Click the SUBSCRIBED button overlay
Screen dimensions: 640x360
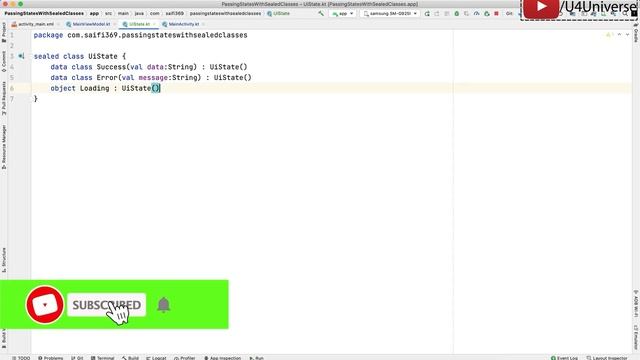107,305
